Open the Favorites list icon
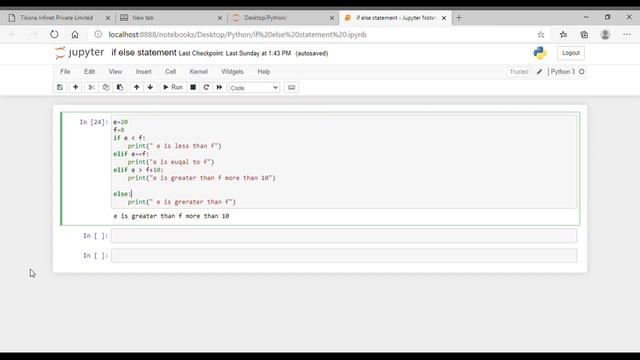640x360 pixels. (x=563, y=35)
